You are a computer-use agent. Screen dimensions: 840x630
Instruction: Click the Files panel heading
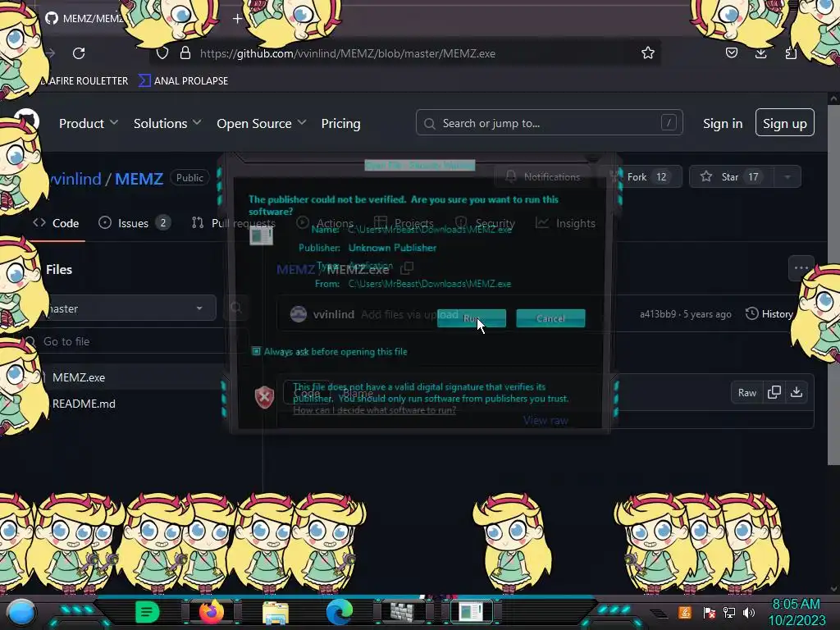point(59,269)
